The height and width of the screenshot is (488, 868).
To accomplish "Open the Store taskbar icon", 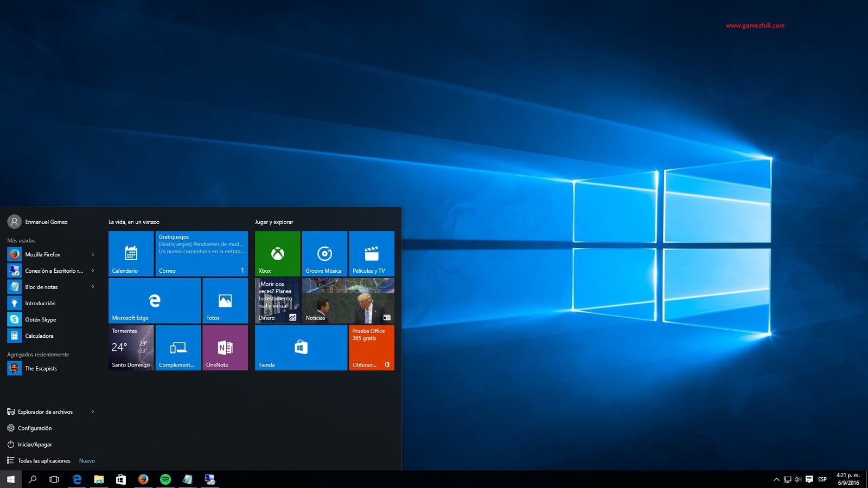I will click(x=121, y=479).
